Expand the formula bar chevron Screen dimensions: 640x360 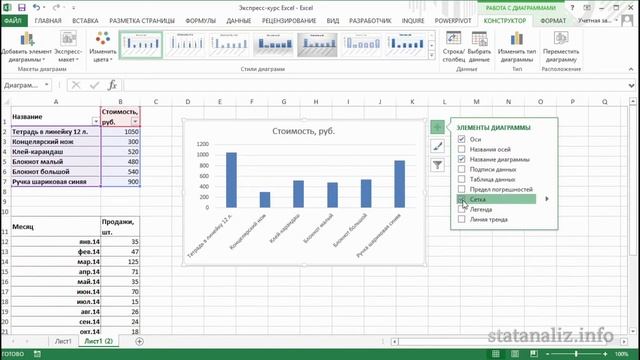(x=631, y=85)
